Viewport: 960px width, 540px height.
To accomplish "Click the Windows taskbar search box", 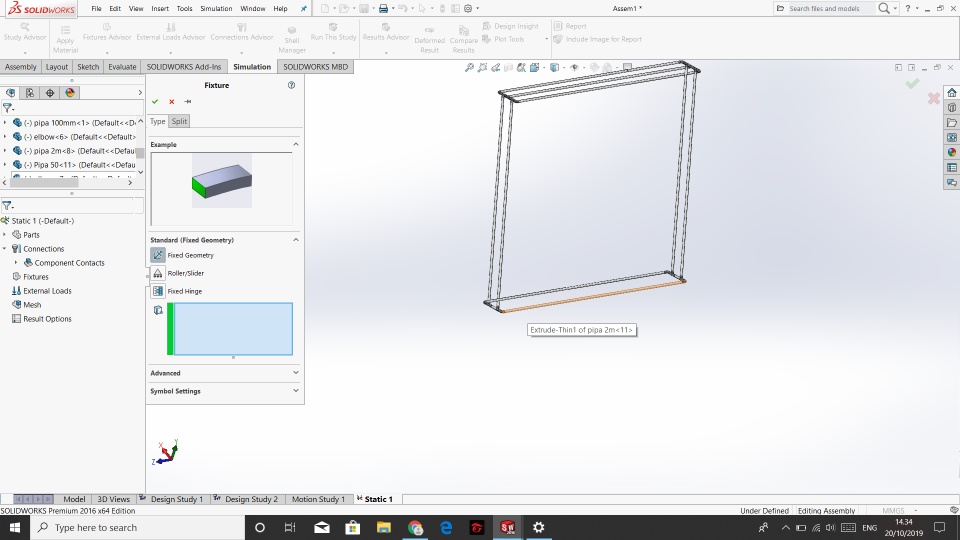I will tap(137, 527).
